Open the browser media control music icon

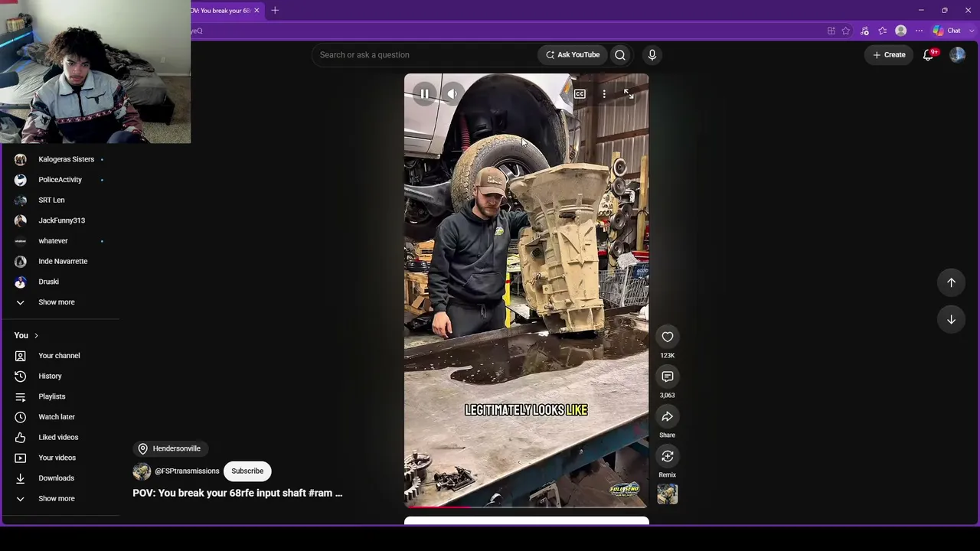coord(864,31)
